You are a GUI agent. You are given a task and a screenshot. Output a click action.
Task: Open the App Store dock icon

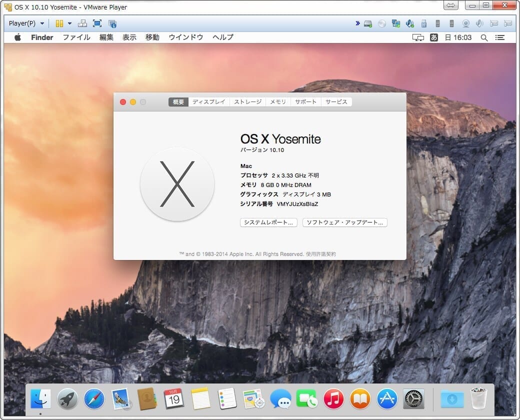tap(387, 398)
